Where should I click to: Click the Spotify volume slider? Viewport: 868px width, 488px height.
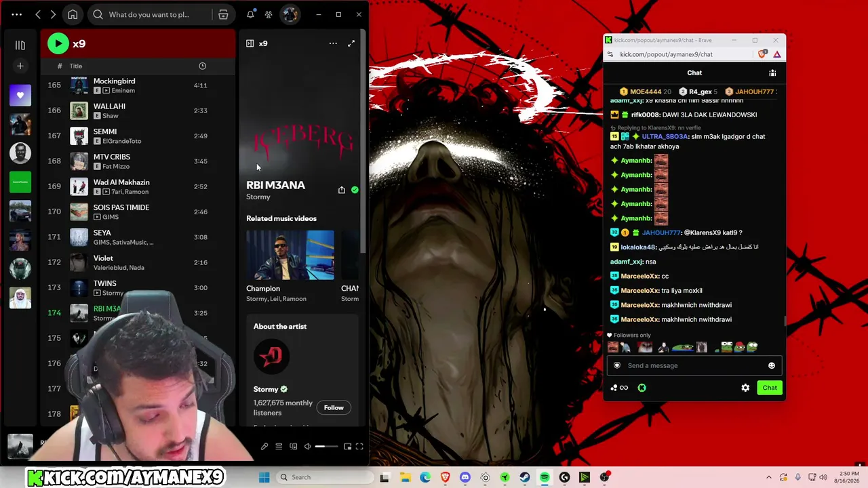[326, 447]
